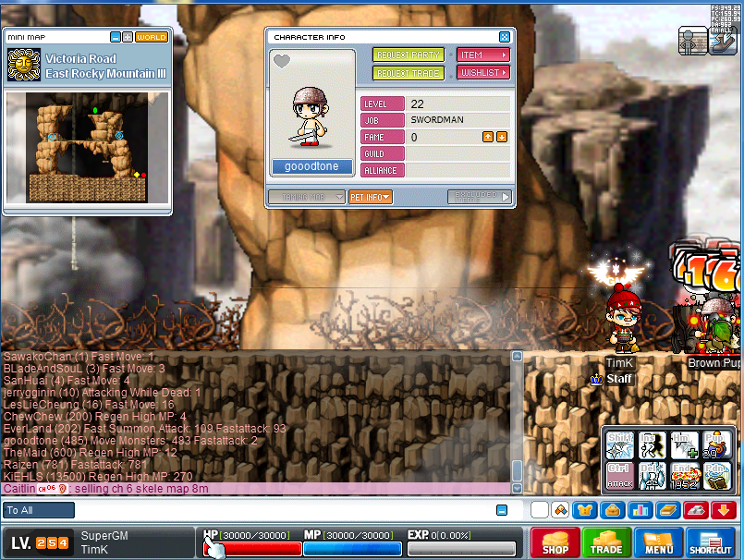Click the red key settings icon
Viewport: 744px width, 560px height.
(696, 509)
